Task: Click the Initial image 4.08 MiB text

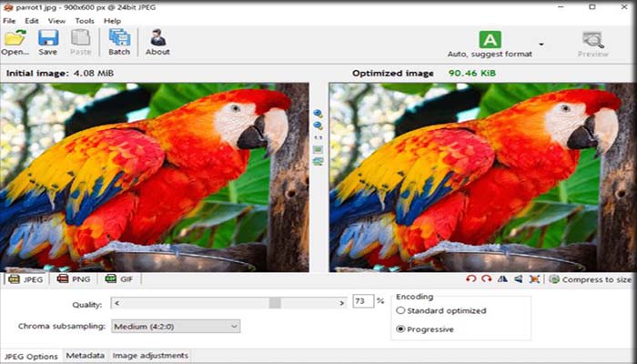Action: (60, 74)
